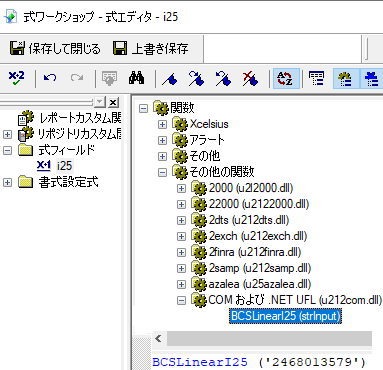
Task: Click 保存して閉じる button
Action: (x=55, y=49)
